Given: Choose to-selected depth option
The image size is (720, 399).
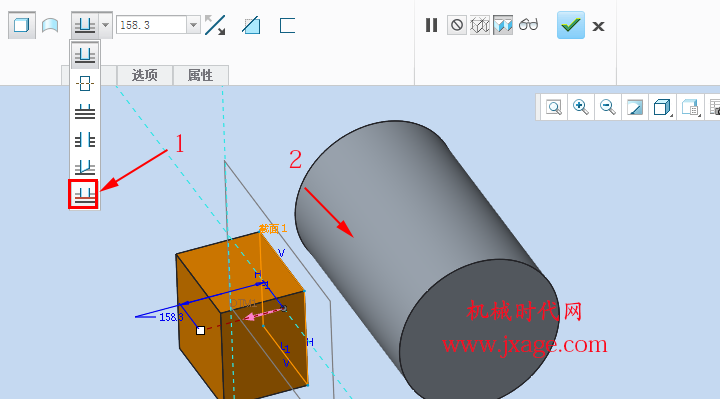Looking at the screenshot, I should coord(84,194).
